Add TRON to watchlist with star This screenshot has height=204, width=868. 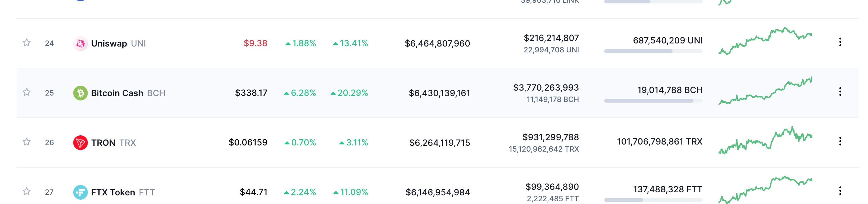point(27,142)
